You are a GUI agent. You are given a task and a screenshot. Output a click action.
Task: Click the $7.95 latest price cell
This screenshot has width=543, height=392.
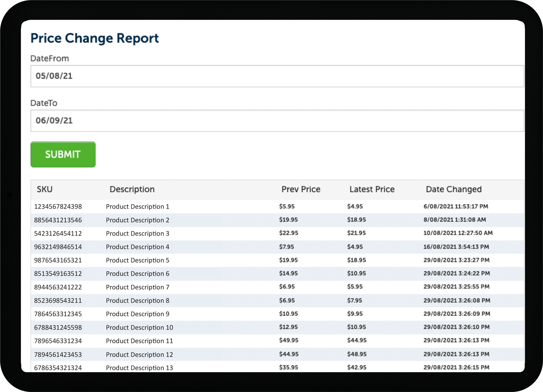354,300
